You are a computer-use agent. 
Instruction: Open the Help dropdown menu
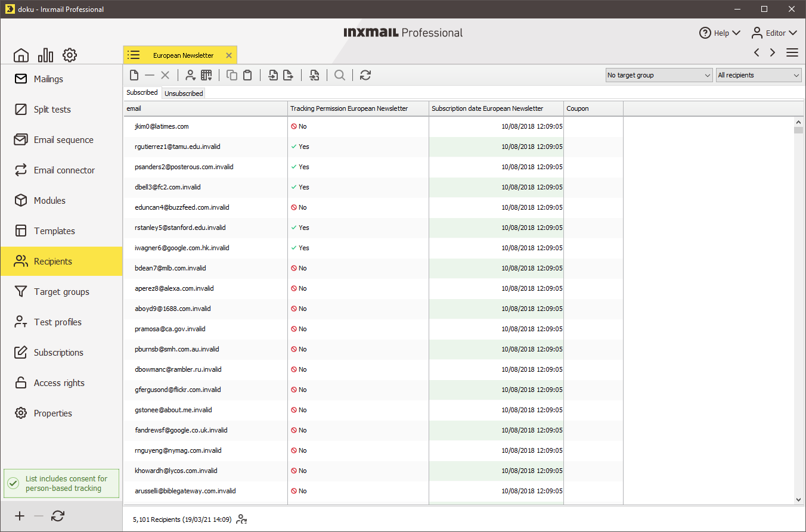click(x=720, y=33)
